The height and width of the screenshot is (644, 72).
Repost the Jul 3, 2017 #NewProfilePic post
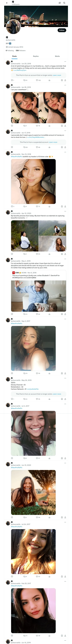click(x=24, y=458)
